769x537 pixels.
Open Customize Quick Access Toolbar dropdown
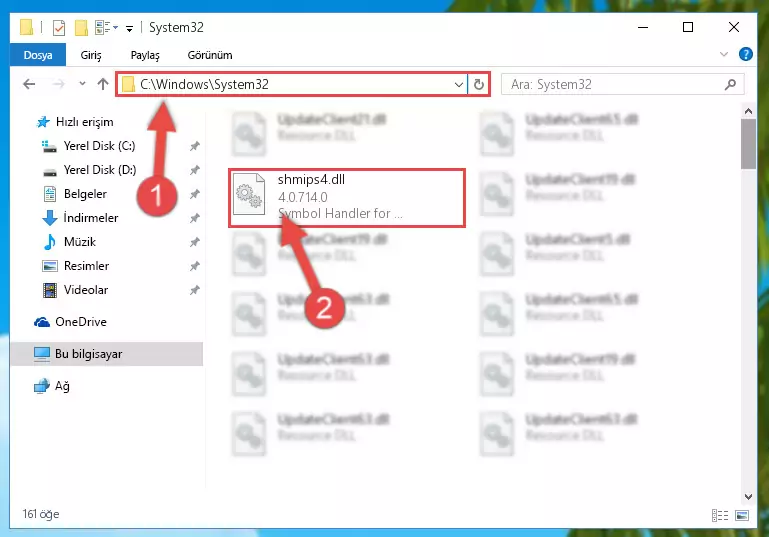(129, 28)
